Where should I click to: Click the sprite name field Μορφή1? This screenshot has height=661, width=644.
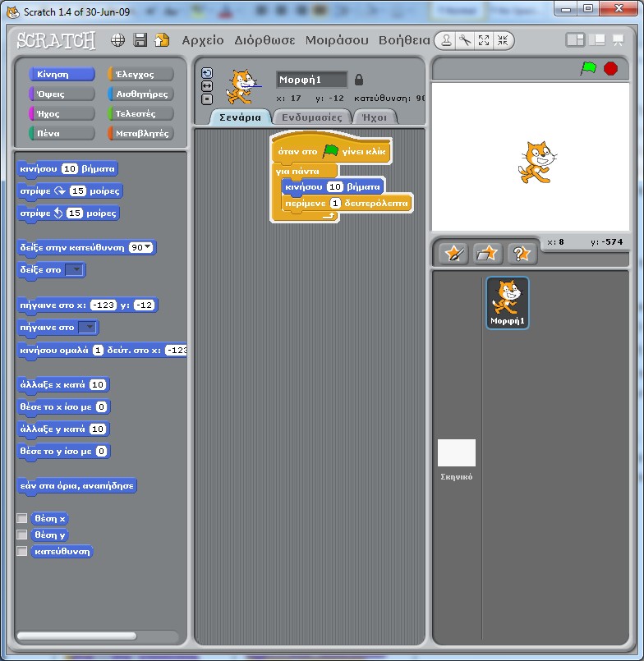312,80
